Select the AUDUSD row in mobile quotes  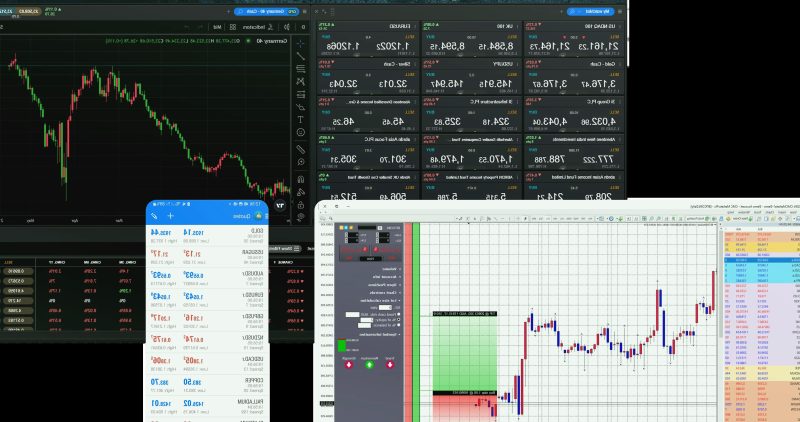click(207, 279)
